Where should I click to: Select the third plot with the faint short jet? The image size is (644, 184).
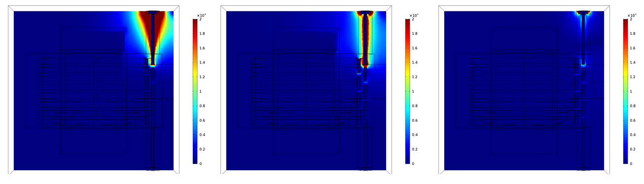524,90
